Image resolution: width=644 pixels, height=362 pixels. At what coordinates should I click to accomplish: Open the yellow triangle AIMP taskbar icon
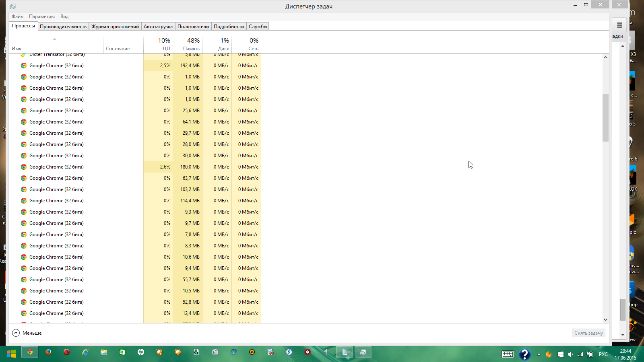[x=252, y=352]
